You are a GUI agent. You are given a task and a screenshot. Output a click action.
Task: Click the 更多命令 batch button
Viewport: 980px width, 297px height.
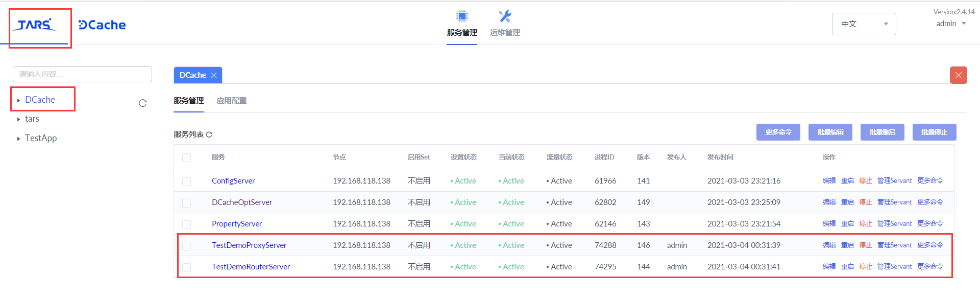click(x=778, y=132)
